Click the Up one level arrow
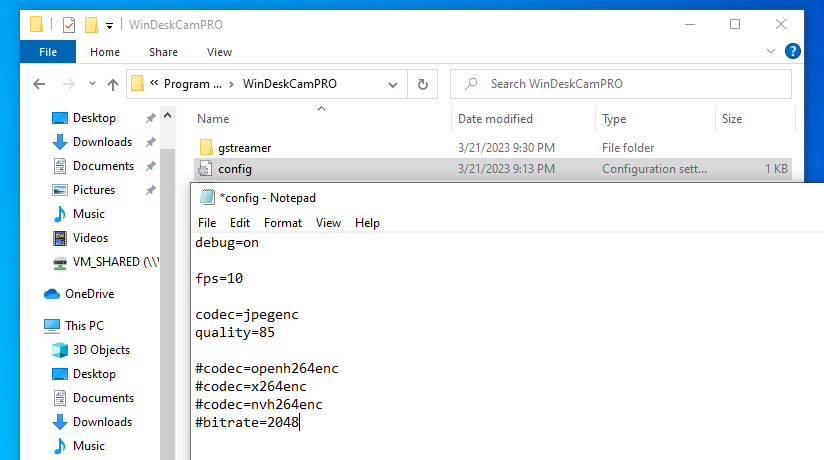This screenshot has width=824, height=460. tap(113, 85)
